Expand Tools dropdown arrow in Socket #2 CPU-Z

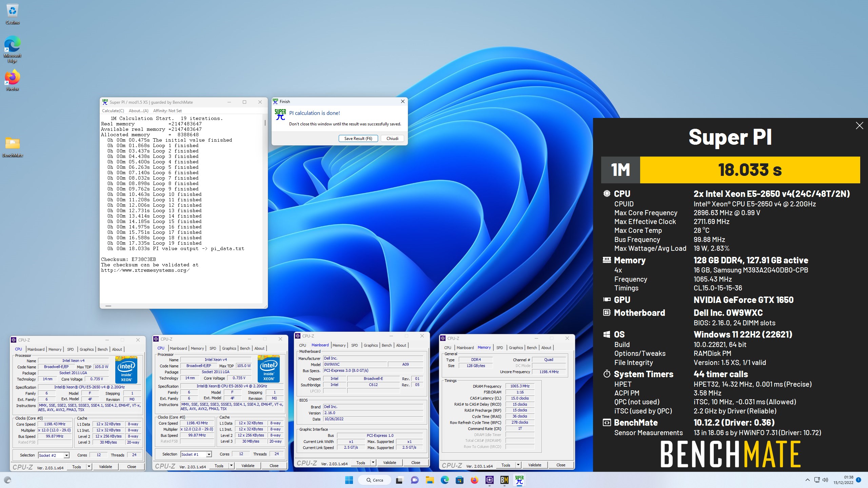tap(89, 467)
